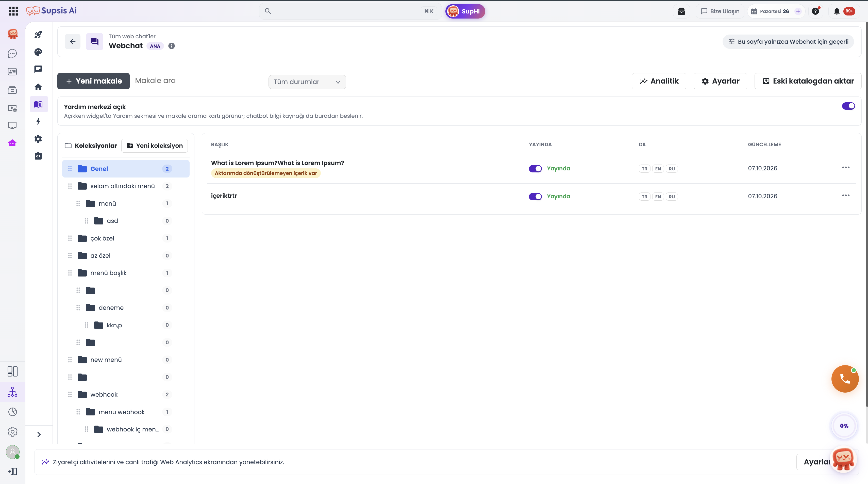
Task: Click the orange phone call bubble
Action: point(845,379)
